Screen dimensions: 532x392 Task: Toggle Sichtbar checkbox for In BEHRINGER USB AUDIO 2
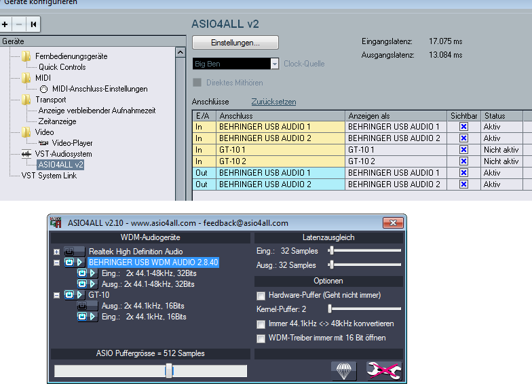[x=463, y=138]
